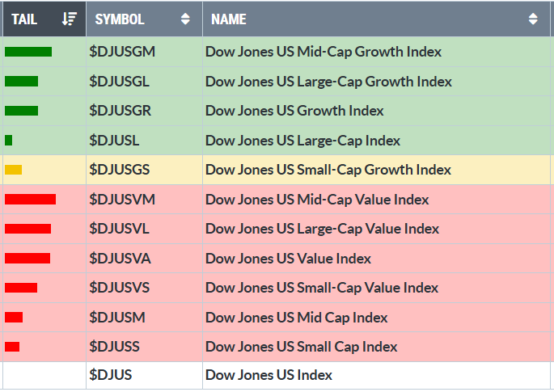Image resolution: width=554 pixels, height=392 pixels.
Task: Select Dow Jones US Large-Cap Value Index row
Action: point(322,229)
